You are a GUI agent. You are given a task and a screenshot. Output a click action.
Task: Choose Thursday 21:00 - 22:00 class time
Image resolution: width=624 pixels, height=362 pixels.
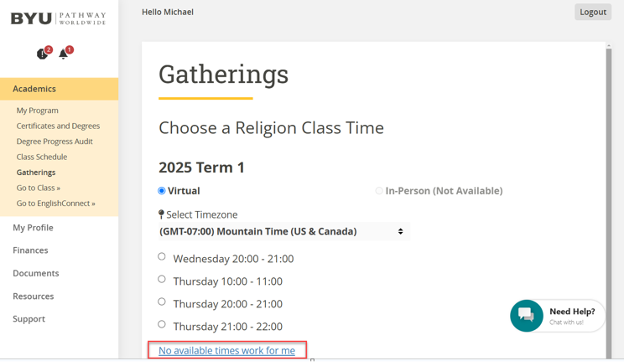(162, 324)
